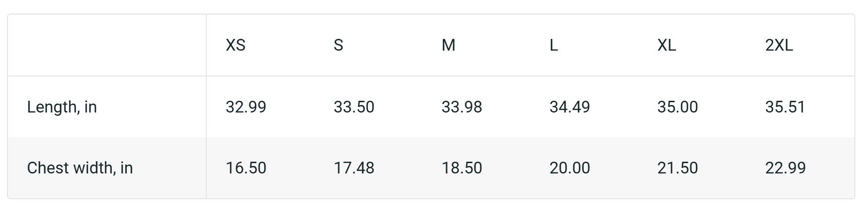Select the L size header cell
This screenshot has width=868, height=210.
point(553,45)
